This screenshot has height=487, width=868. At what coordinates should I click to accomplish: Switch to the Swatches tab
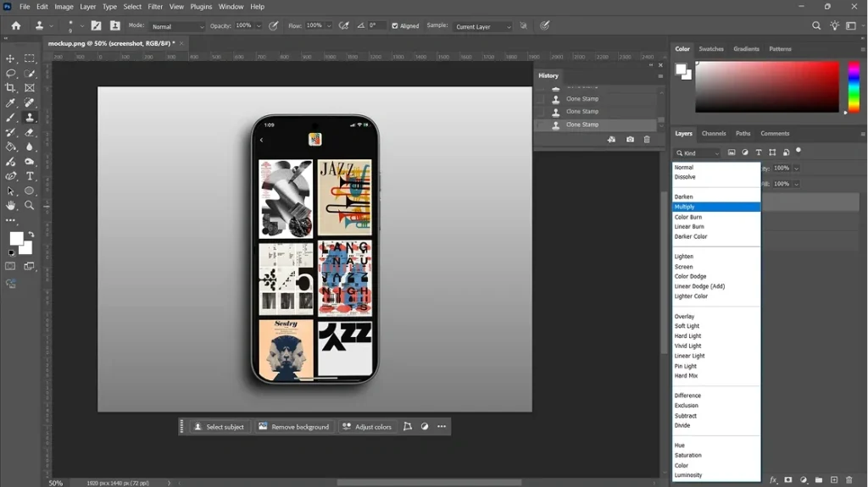tap(711, 49)
